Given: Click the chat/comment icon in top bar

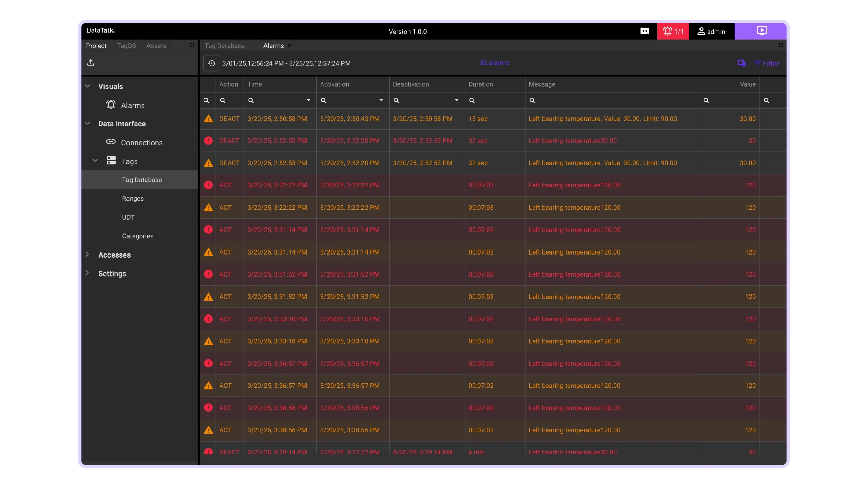Looking at the screenshot, I should 645,31.
